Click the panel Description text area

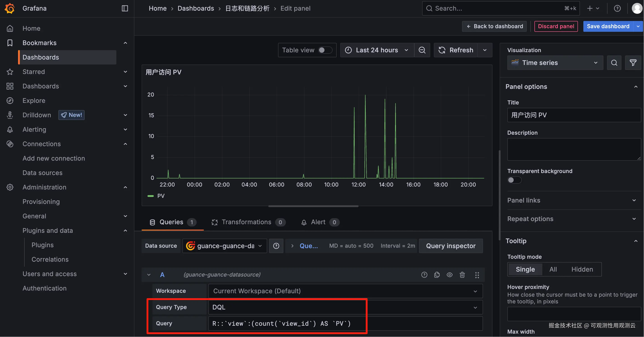pyautogui.click(x=574, y=149)
